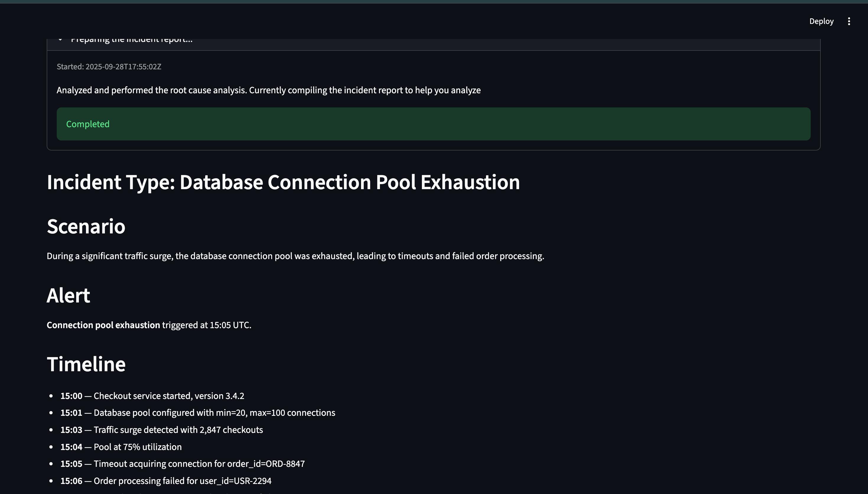Collapse the 'Preparing the incident report' expander chevron

(x=60, y=40)
